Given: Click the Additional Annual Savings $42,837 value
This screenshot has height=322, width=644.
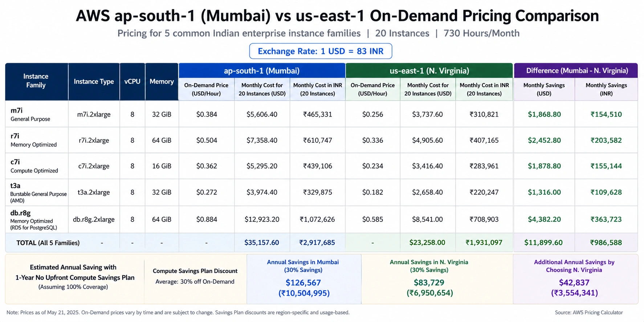Looking at the screenshot, I should tap(574, 283).
